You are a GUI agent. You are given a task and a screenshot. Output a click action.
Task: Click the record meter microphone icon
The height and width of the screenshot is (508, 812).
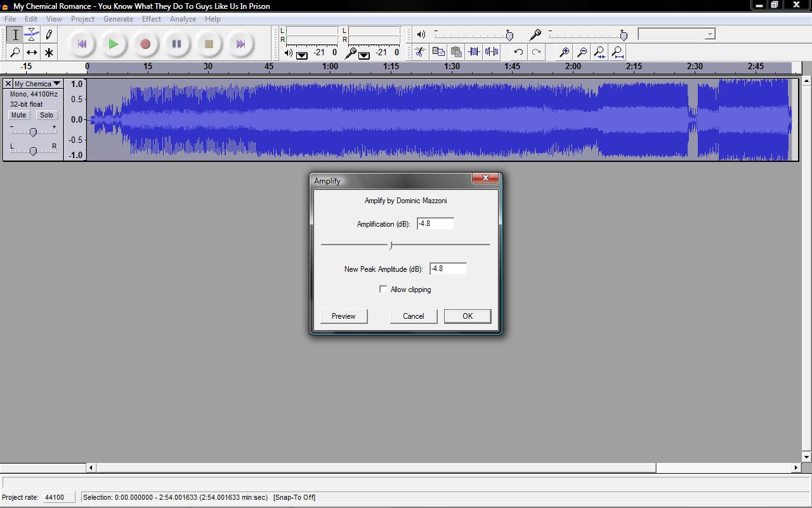point(350,53)
